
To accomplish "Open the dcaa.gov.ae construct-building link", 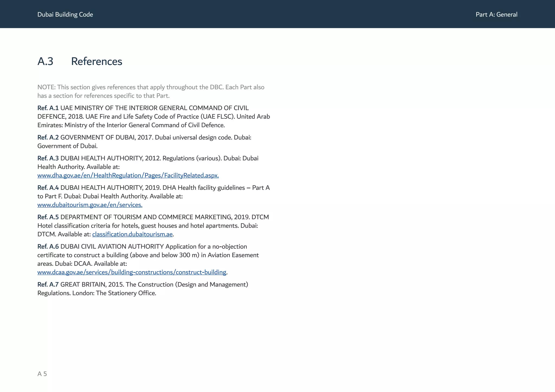I will 132,272.
